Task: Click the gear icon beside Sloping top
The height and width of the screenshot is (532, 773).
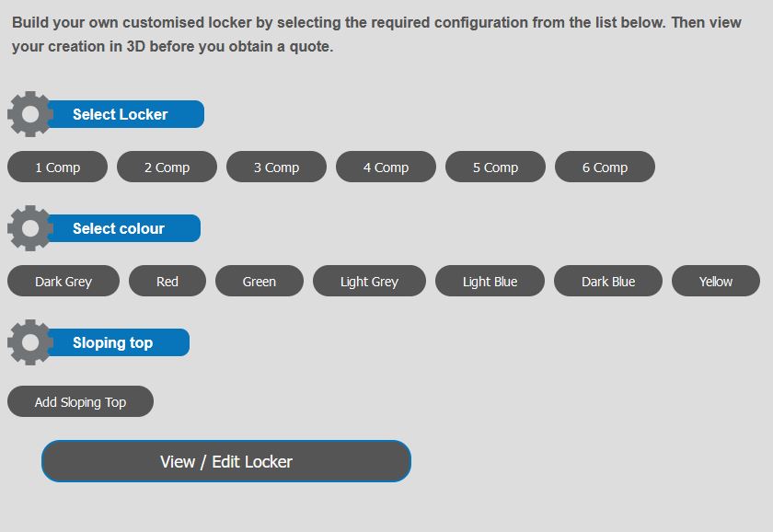Action: (x=30, y=342)
